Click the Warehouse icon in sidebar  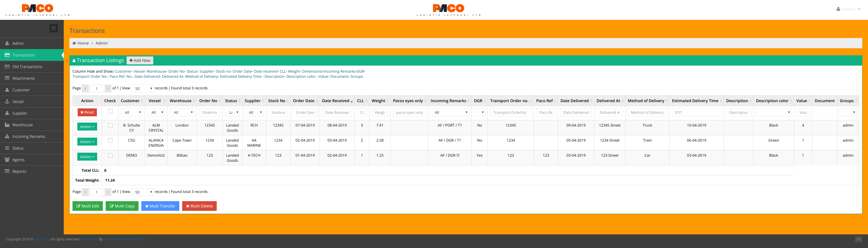[x=7, y=125]
